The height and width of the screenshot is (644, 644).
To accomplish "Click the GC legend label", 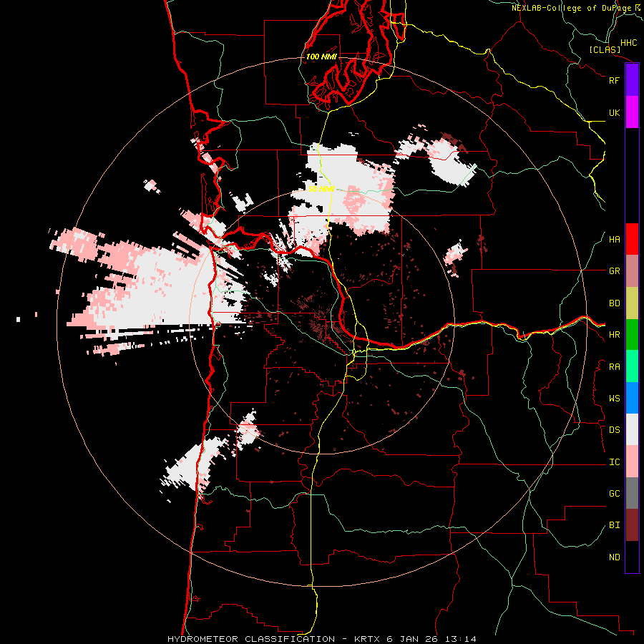I will [x=614, y=493].
